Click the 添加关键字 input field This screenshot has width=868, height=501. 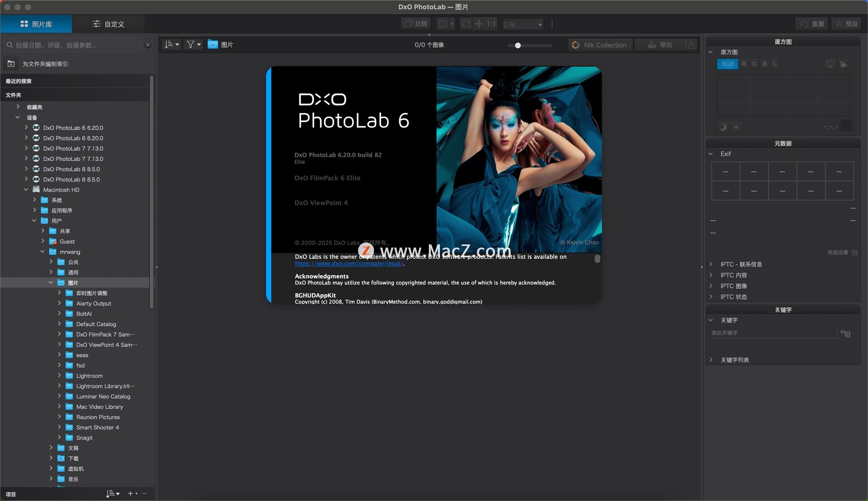pyautogui.click(x=773, y=333)
